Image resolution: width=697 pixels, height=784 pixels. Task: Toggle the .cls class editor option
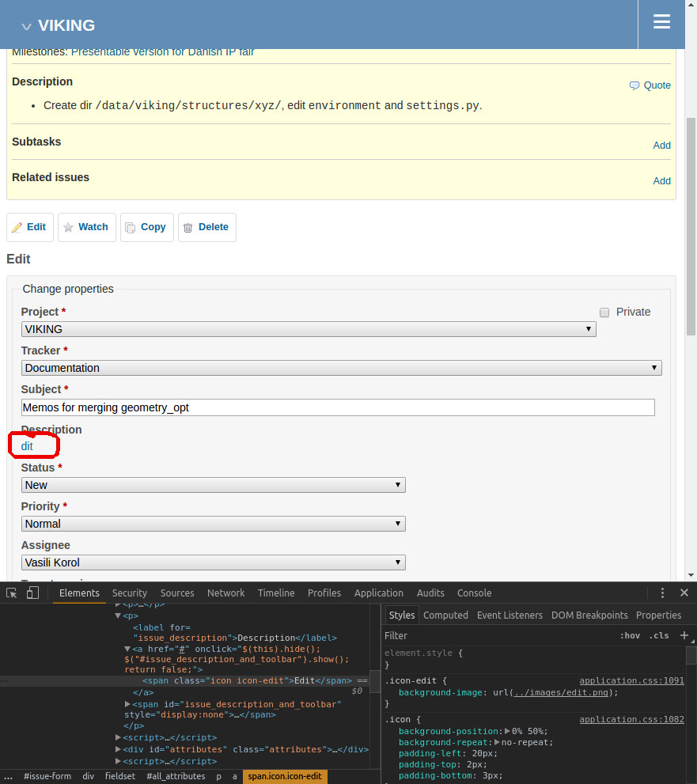pyautogui.click(x=659, y=635)
